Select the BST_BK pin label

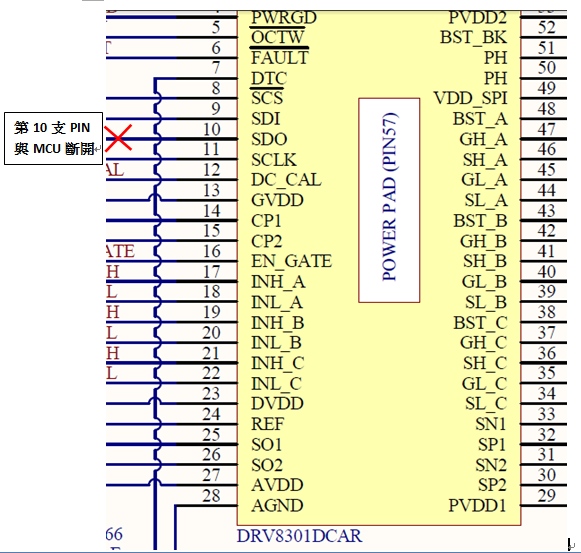[473, 37]
